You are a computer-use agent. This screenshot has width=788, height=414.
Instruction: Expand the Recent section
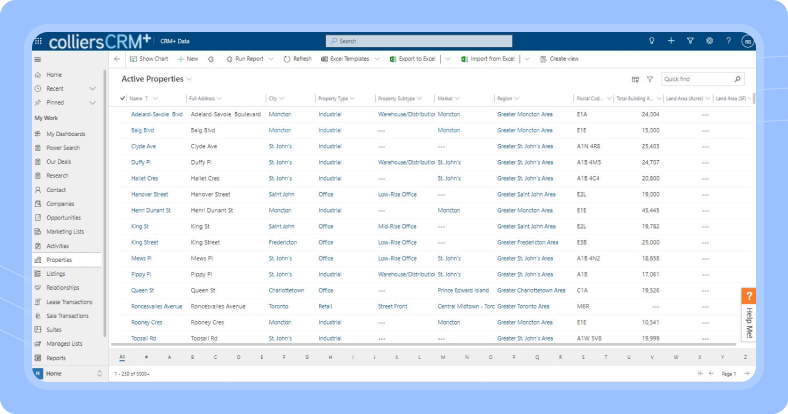(92, 89)
